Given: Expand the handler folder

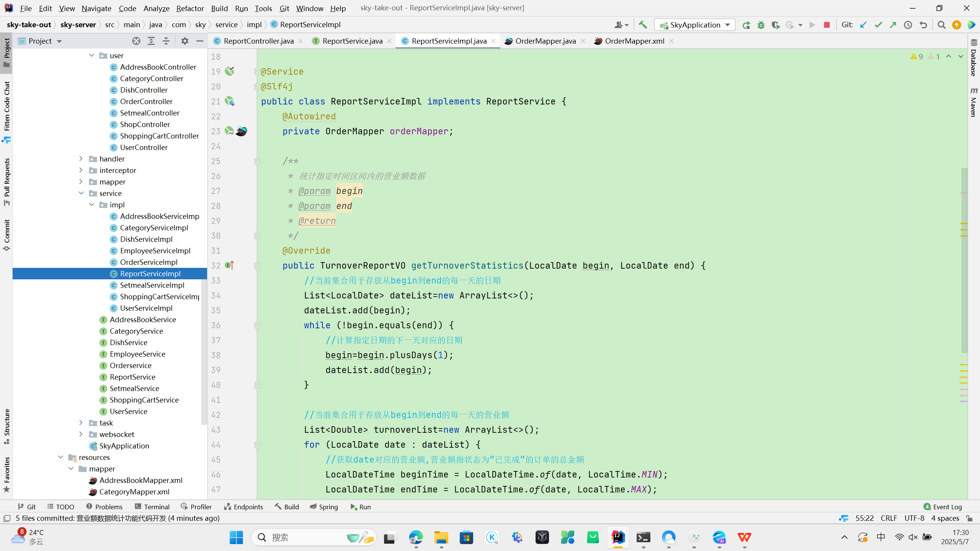Looking at the screenshot, I should coord(81,158).
